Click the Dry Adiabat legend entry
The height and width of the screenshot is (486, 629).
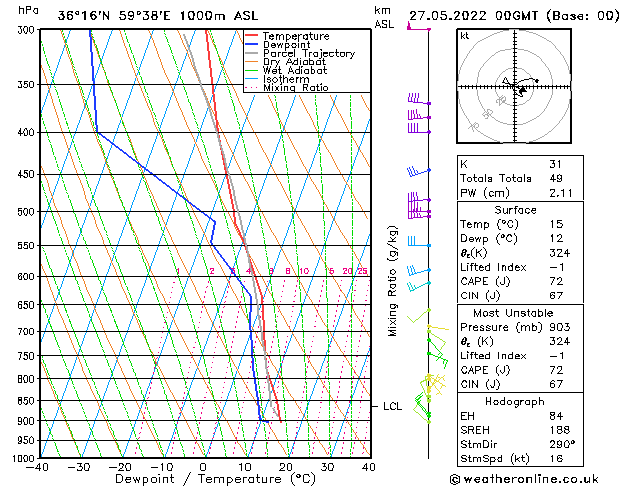[x=294, y=62]
